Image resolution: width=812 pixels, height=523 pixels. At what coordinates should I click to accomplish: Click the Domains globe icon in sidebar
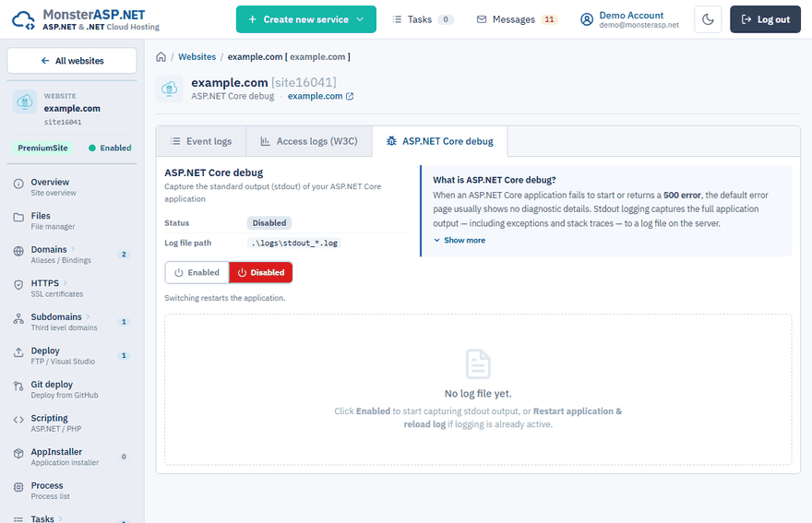(x=18, y=251)
